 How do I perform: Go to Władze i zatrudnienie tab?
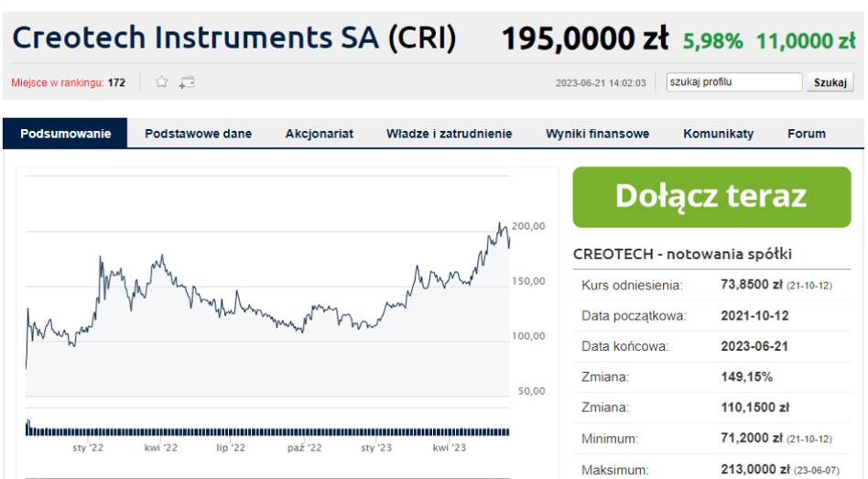(449, 134)
